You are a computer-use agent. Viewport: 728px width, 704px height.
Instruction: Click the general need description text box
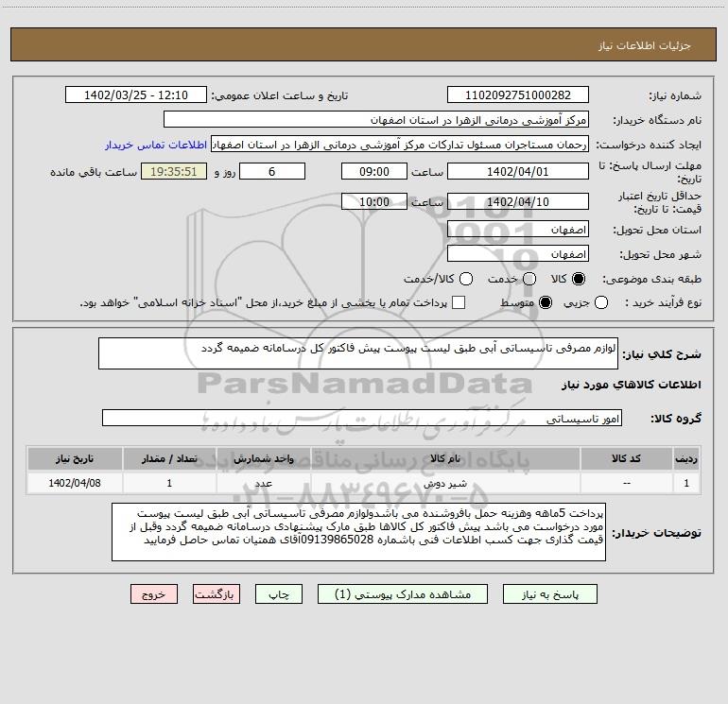point(358,353)
